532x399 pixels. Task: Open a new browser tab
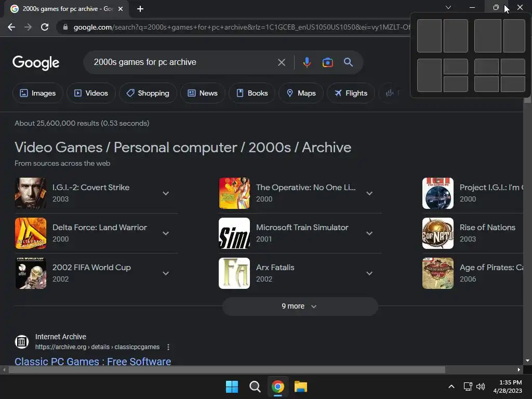pos(140,9)
